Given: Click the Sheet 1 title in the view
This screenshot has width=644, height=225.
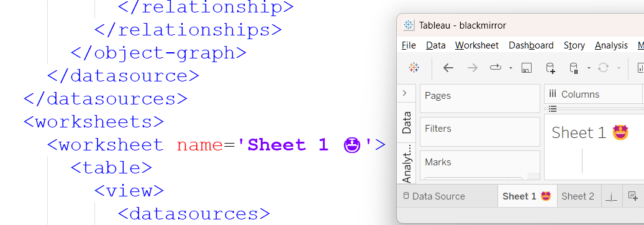Looking at the screenshot, I should (x=590, y=132).
